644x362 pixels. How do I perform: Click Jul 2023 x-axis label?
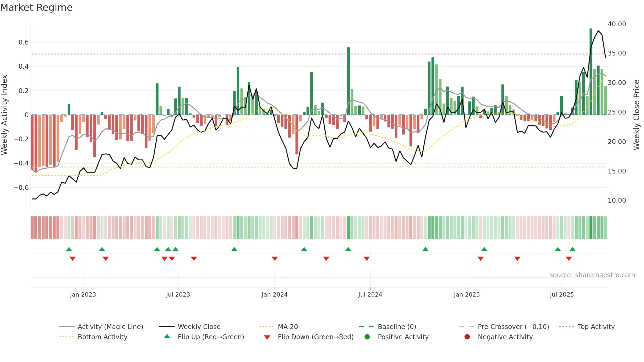(x=178, y=294)
